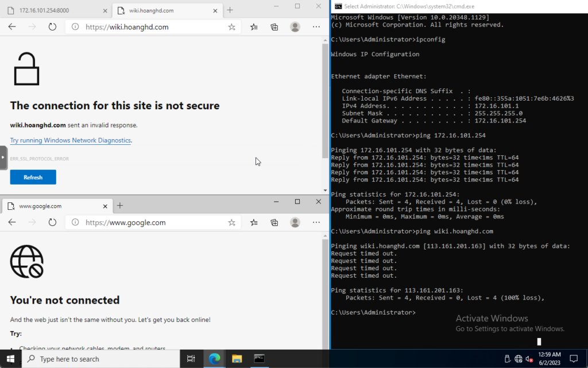This screenshot has height=368, width=588.
Task: Click scroll up arrow in wiki page
Action: tap(325, 40)
